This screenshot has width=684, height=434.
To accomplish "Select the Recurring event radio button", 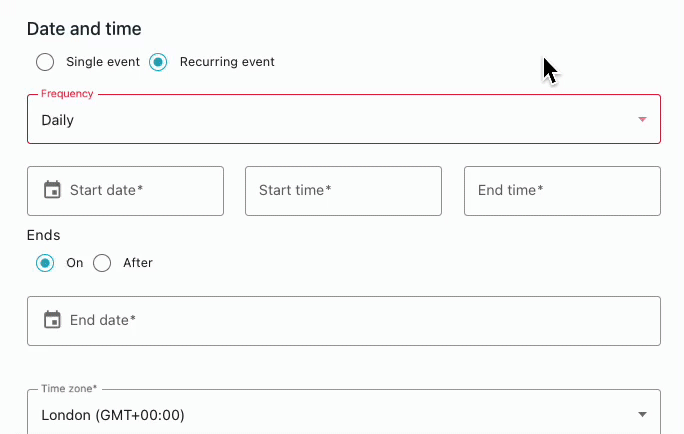I will [x=158, y=62].
